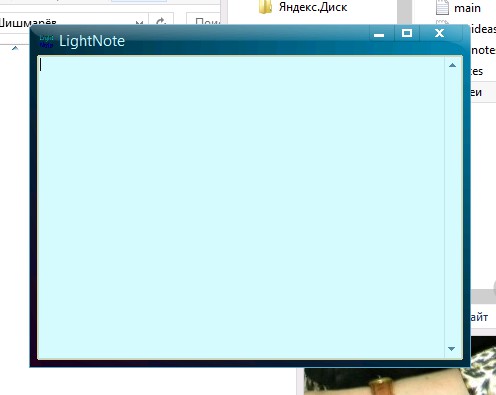This screenshot has width=496, height=395.
Task: Select the Яндекс.Диск folder in Explorer
Action: tap(303, 7)
